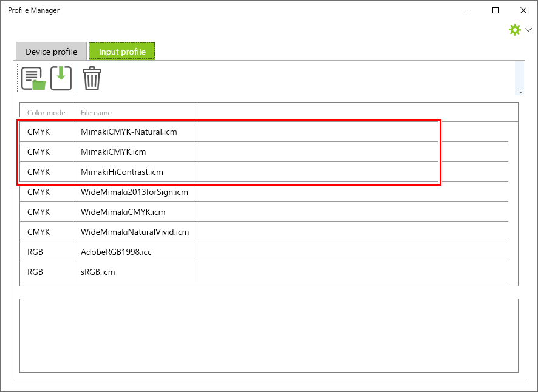This screenshot has width=538, height=392.
Task: Switch to the Device profile tab
Action: pyautogui.click(x=52, y=52)
